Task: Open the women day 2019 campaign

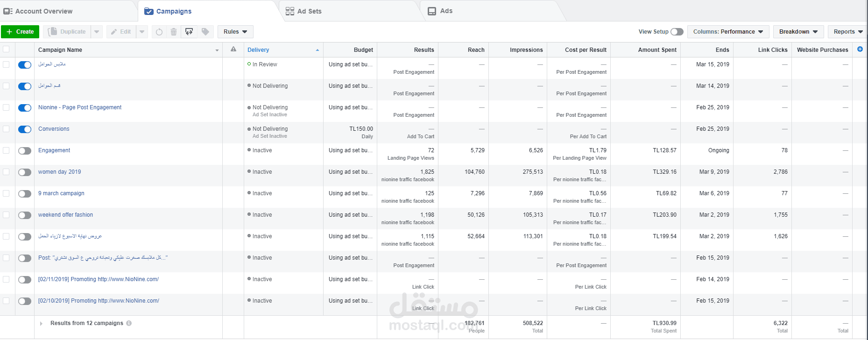Action: click(60, 172)
